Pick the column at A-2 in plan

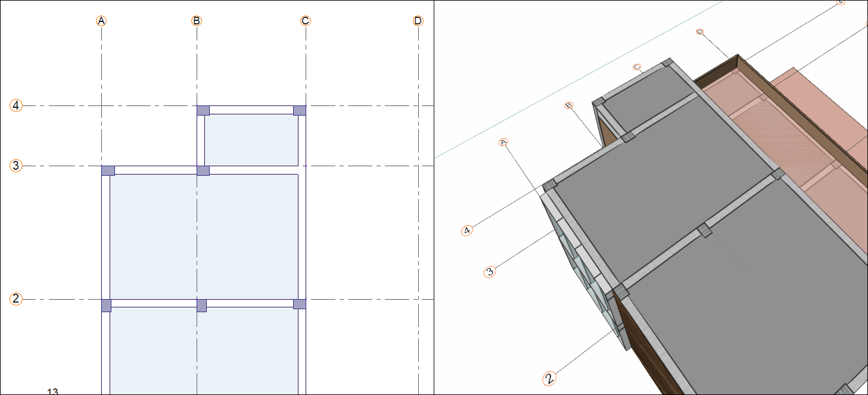107,305
